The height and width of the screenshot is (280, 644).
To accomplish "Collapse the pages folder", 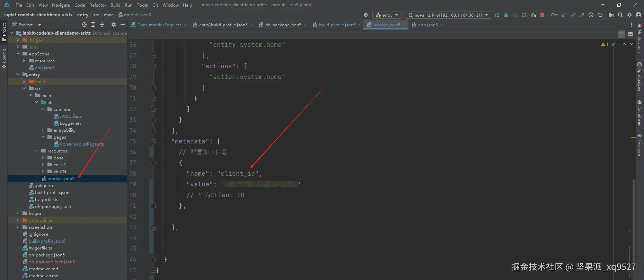I will 43,137.
